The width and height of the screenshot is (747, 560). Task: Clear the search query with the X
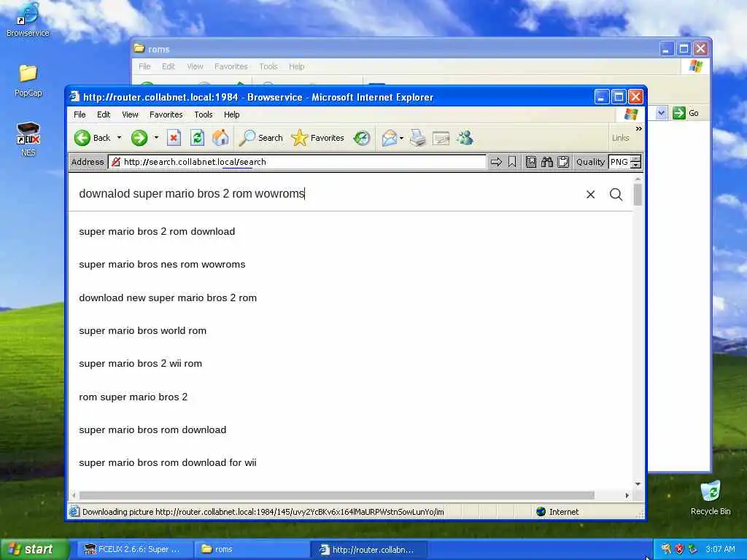point(590,194)
